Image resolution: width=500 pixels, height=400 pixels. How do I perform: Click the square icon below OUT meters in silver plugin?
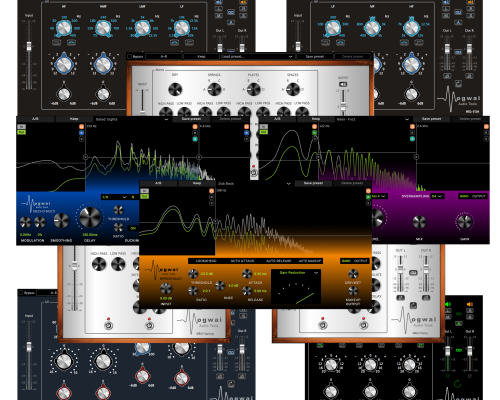click(413, 305)
